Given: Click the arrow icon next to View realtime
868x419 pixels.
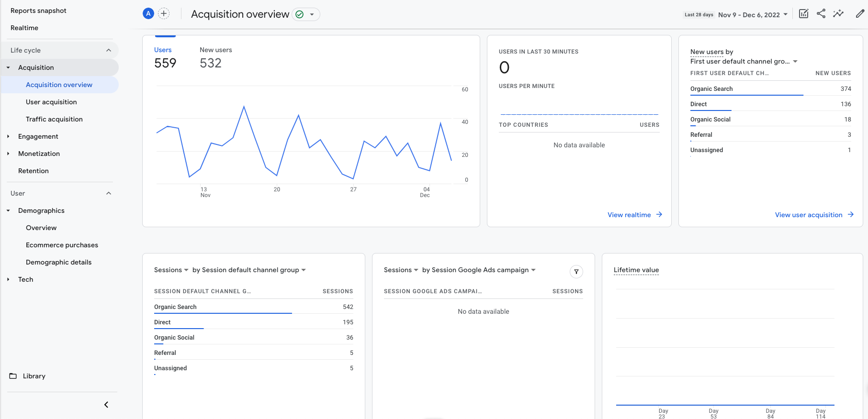Looking at the screenshot, I should point(659,214).
